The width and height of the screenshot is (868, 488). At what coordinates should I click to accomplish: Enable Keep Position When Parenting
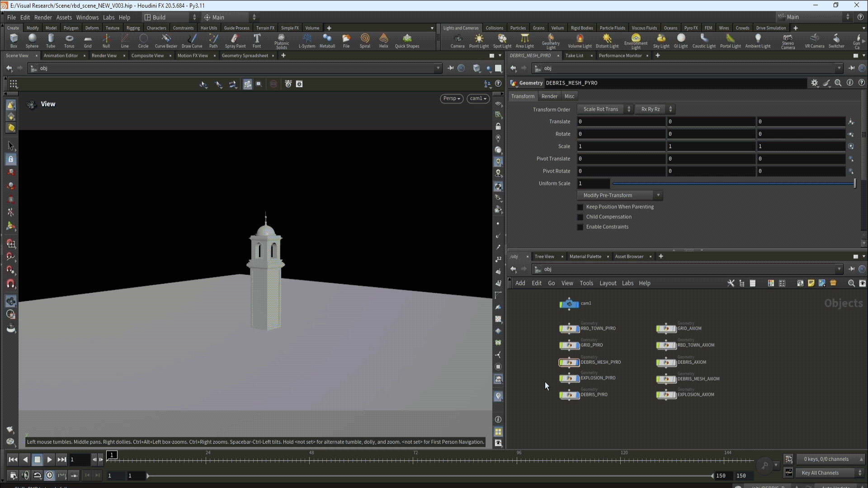point(580,207)
